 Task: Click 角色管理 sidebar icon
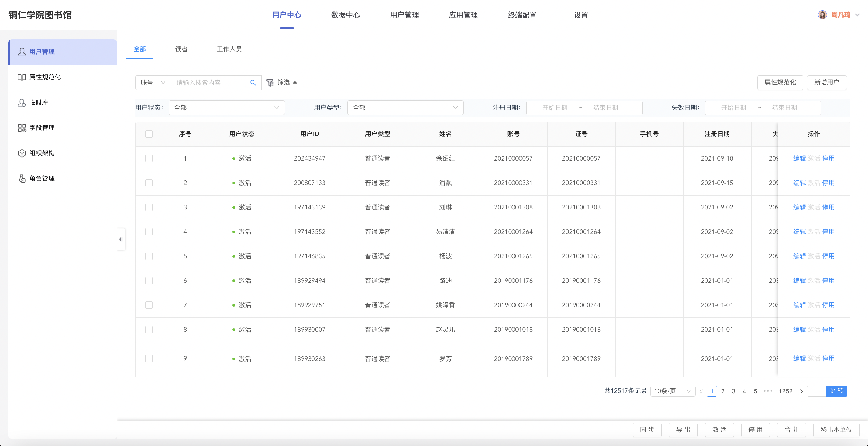pyautogui.click(x=21, y=178)
